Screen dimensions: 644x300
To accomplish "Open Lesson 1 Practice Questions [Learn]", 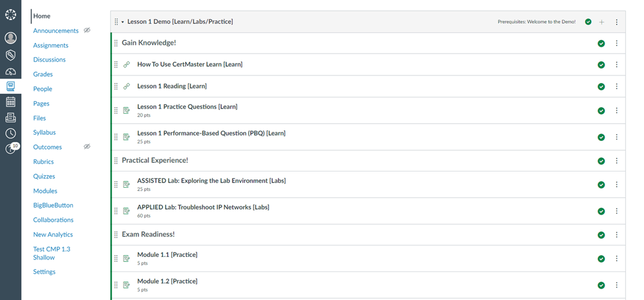I will tap(187, 107).
